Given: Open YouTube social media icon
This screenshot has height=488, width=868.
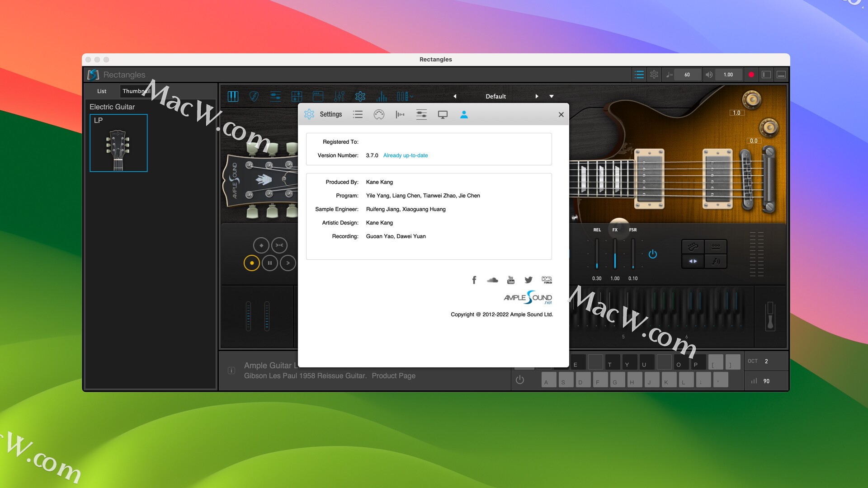Looking at the screenshot, I should [511, 280].
